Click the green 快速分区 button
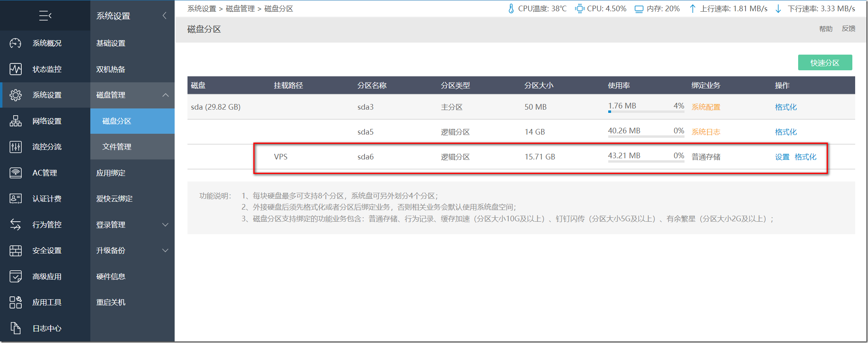868x343 pixels. click(825, 63)
